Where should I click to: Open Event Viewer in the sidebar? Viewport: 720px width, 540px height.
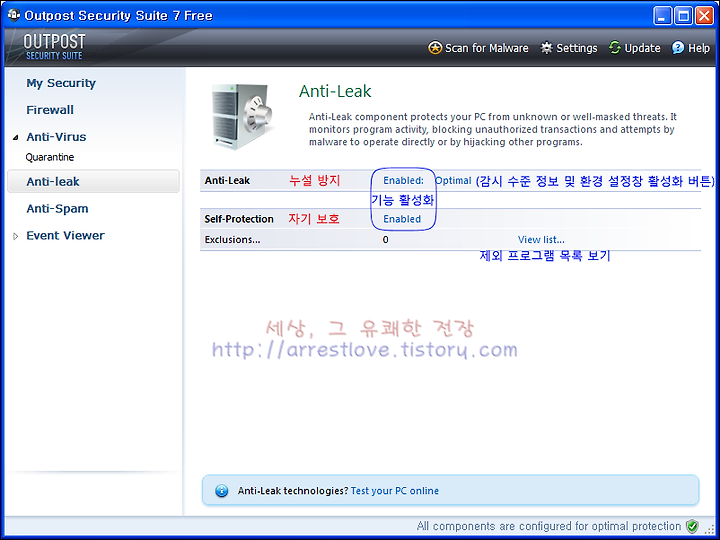coord(65,236)
